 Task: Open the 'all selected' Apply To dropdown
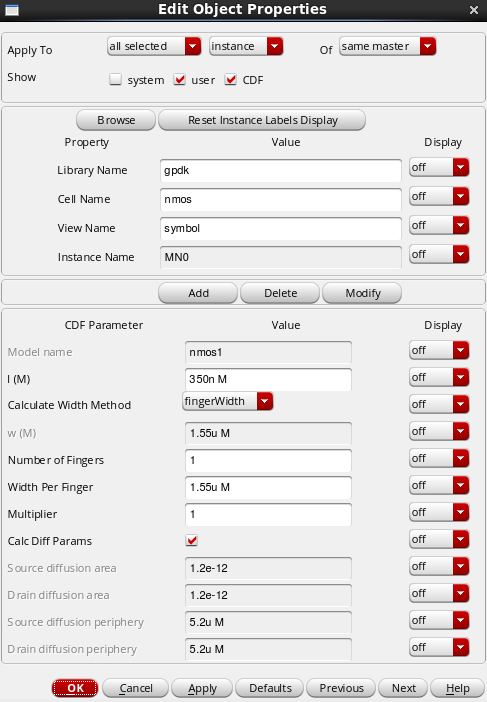(154, 46)
